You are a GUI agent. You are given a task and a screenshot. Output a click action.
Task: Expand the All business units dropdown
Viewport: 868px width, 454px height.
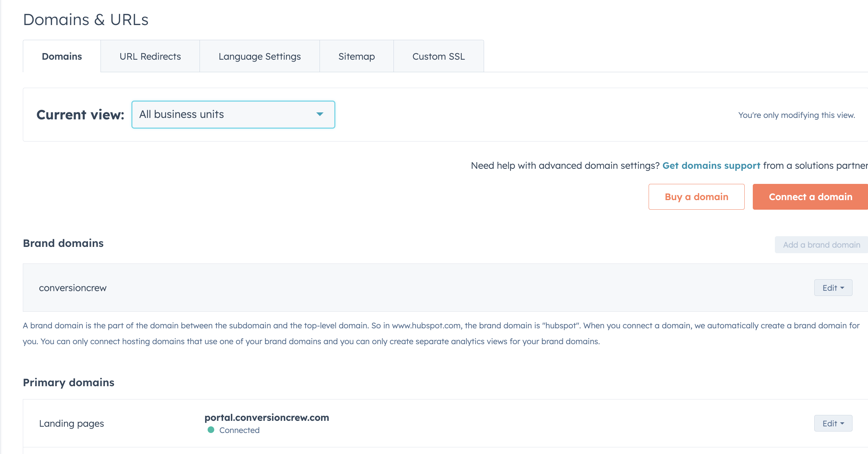click(232, 114)
